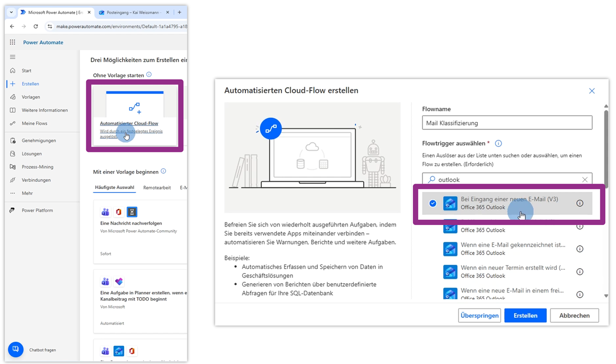Click the Erstellen button in dialog
Screen dimensions: 616x364
coord(526,315)
